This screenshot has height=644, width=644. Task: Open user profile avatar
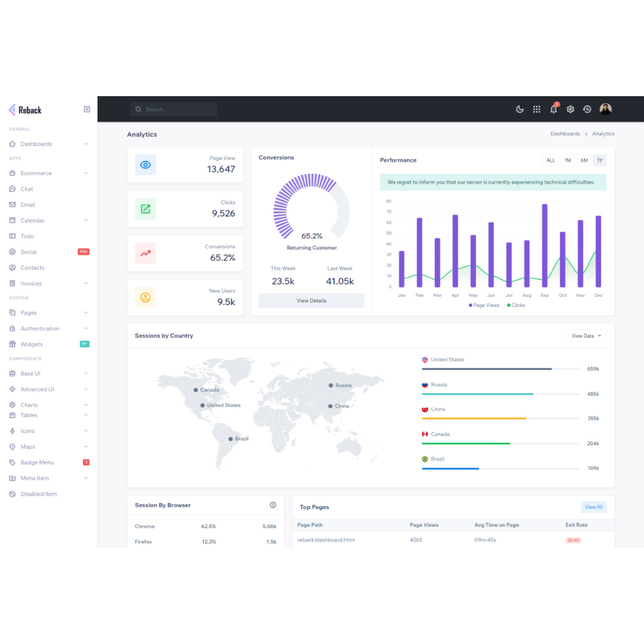(606, 109)
